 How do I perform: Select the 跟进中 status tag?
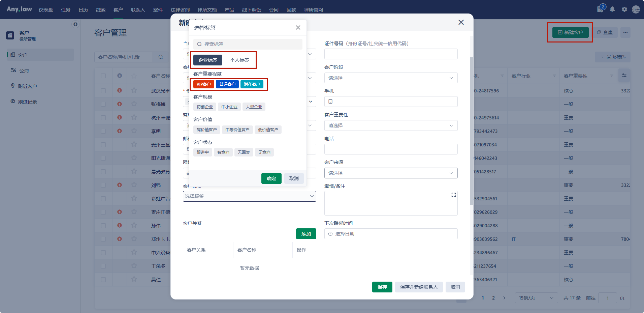[203, 152]
